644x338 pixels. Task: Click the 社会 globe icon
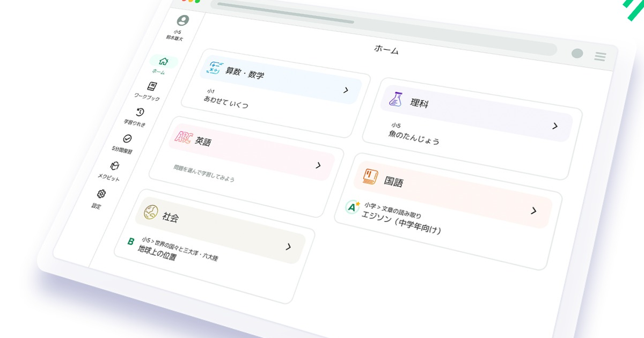(x=150, y=211)
